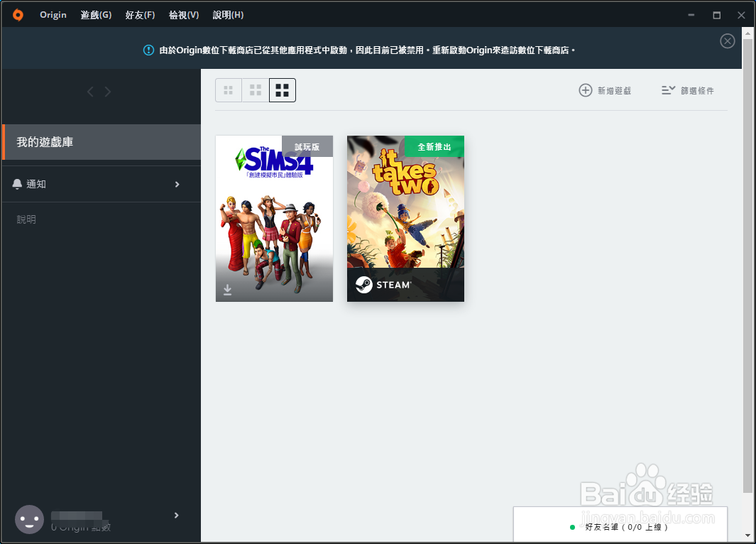Click the Origin points text near avatar
The height and width of the screenshot is (544, 756).
coord(81,527)
